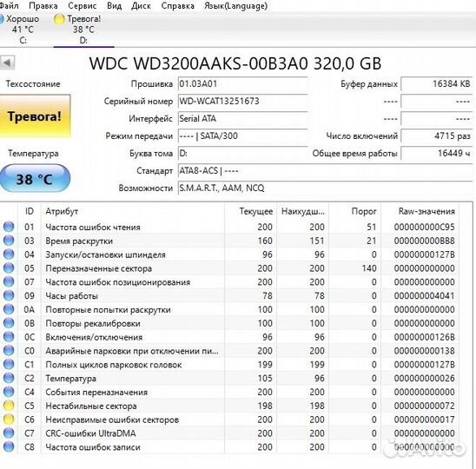Click raw value 000000000138
Screen dimensions: 476x469
(x=424, y=351)
